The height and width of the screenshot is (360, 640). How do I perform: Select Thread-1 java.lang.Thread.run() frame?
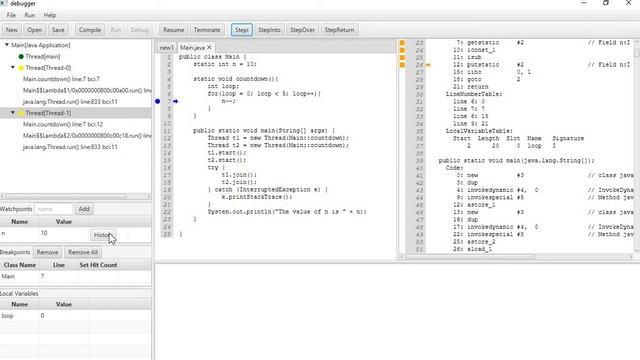70,147
